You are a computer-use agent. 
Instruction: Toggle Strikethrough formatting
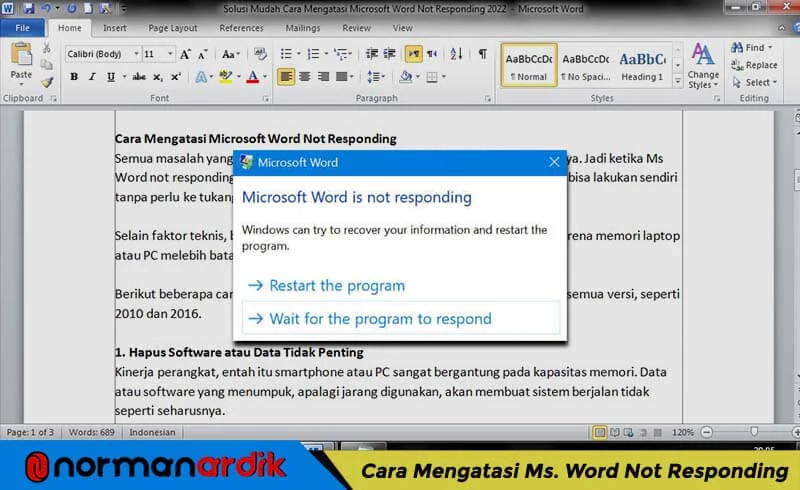[139, 77]
